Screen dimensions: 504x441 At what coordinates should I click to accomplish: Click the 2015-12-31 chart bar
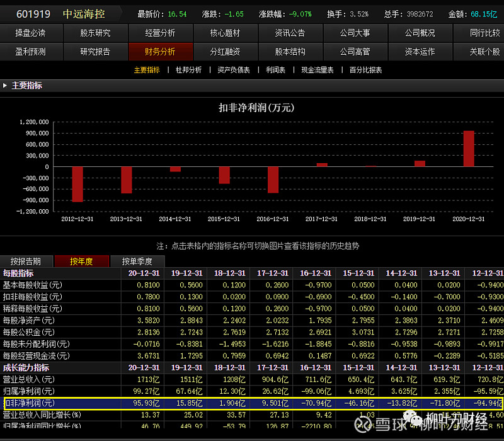click(224, 175)
